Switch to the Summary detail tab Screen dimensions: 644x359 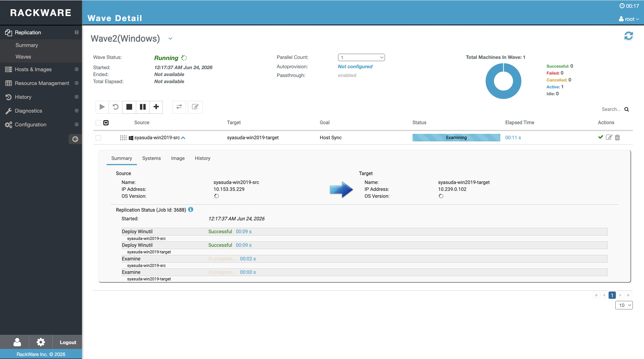coord(121,158)
